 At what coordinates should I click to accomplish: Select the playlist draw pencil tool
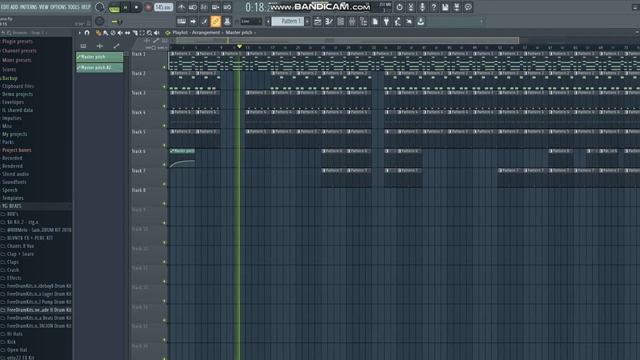[98, 33]
